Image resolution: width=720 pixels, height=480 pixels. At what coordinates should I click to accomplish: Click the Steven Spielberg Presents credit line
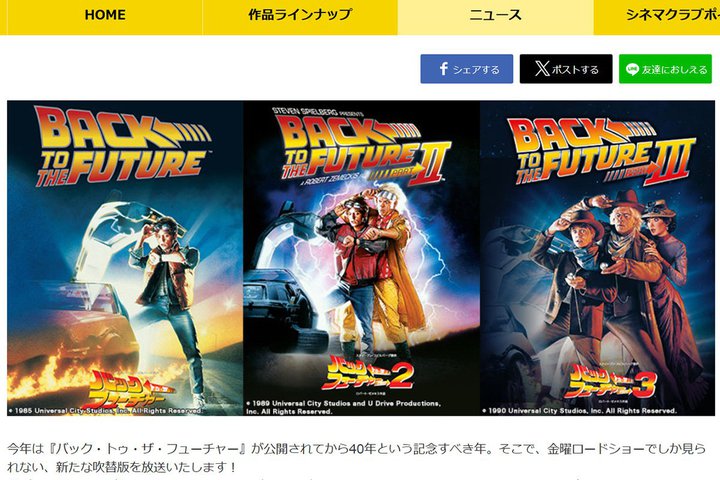[x=318, y=112]
